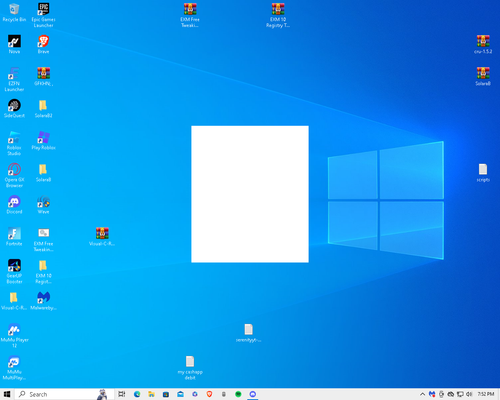
Task: Open Task View from the taskbar
Action: click(x=122, y=394)
